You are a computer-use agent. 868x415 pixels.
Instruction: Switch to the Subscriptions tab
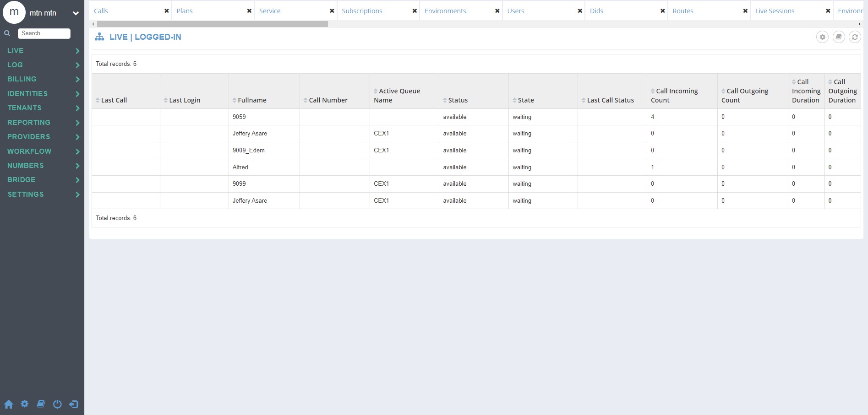point(362,11)
